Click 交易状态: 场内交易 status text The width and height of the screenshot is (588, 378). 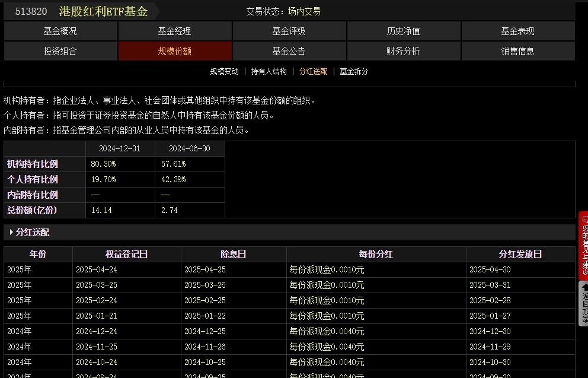click(283, 12)
